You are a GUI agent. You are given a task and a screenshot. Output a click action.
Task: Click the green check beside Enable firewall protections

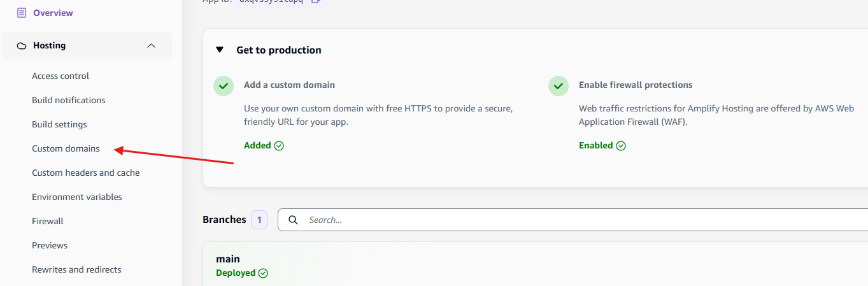pos(558,85)
